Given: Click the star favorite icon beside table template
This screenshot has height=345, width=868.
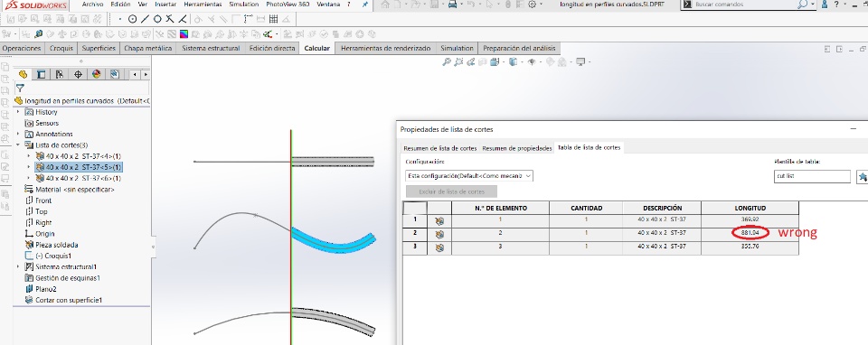Looking at the screenshot, I should tap(862, 176).
